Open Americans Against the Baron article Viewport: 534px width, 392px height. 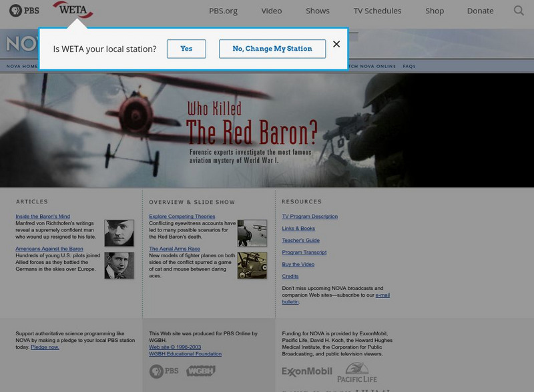pos(49,249)
